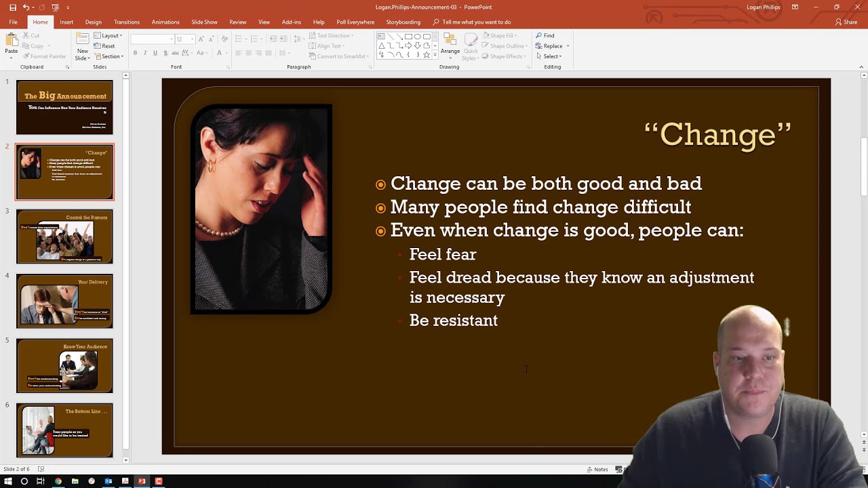Toggle left text alignment
Screen dimensions: 868x488
click(x=238, y=53)
